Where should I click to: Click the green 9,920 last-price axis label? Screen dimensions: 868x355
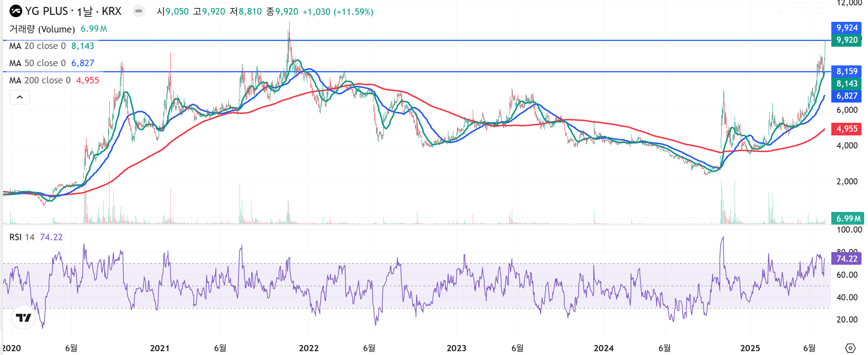tap(846, 40)
